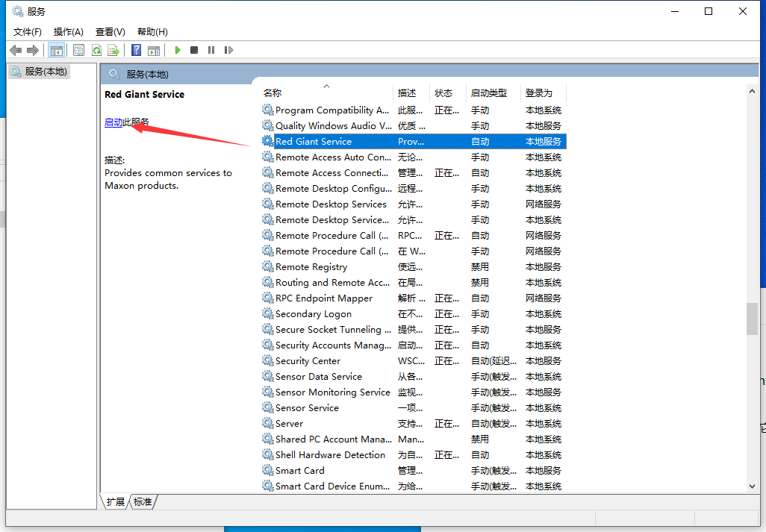Switch to the 标准 tab

[143, 501]
